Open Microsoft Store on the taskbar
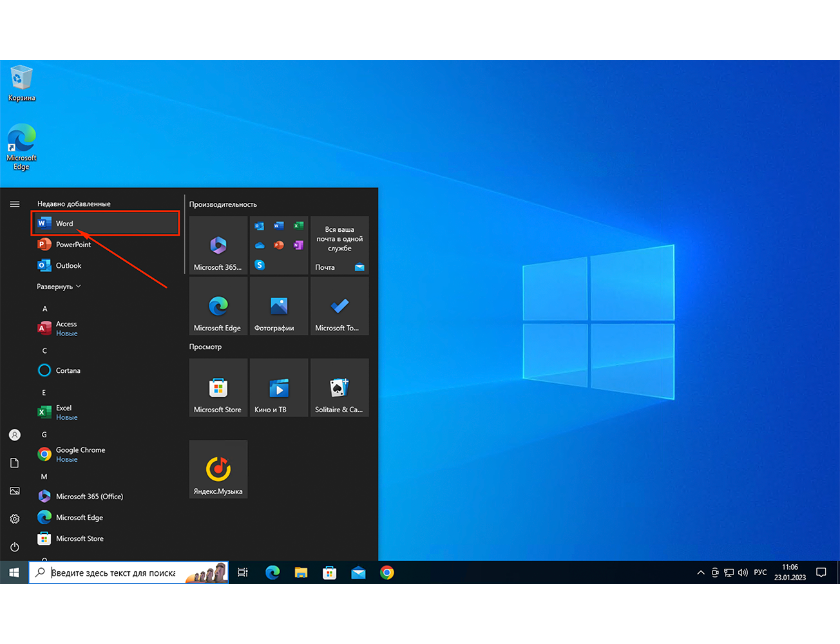The height and width of the screenshot is (644, 840). 329,573
